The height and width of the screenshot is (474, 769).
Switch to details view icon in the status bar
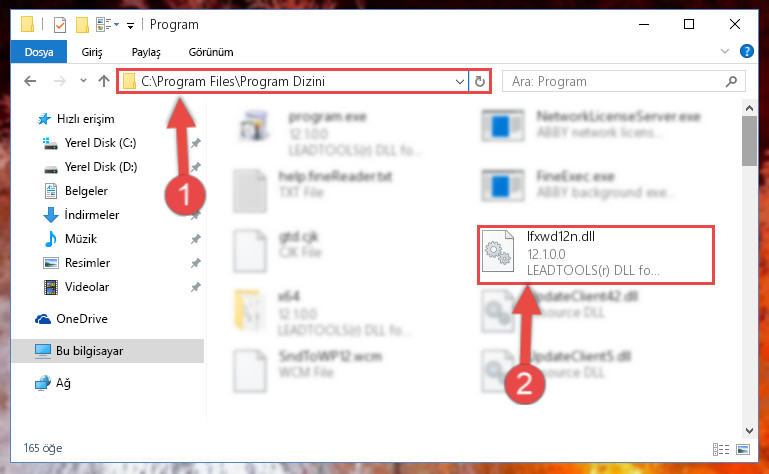tap(720, 449)
